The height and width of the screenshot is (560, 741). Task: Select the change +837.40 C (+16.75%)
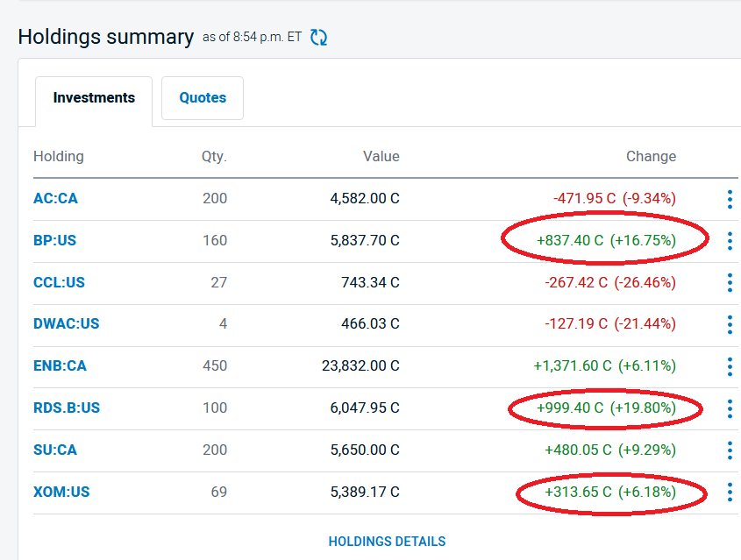pyautogui.click(x=606, y=240)
